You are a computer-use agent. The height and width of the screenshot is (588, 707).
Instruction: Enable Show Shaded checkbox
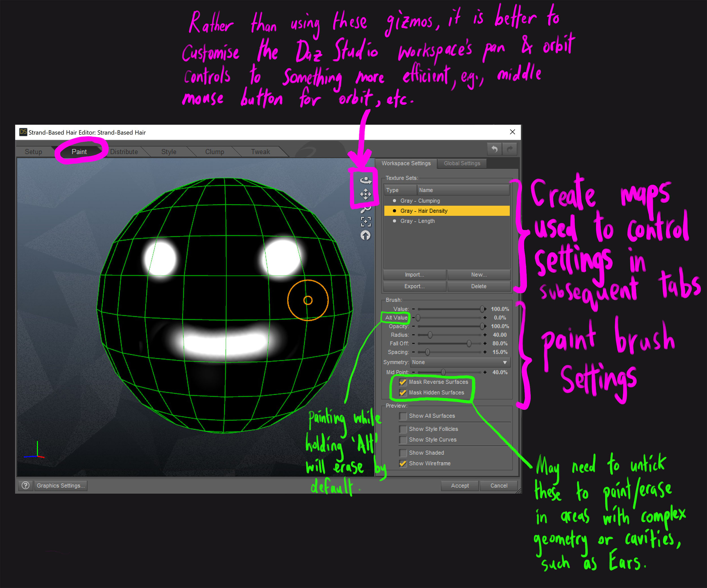click(403, 453)
